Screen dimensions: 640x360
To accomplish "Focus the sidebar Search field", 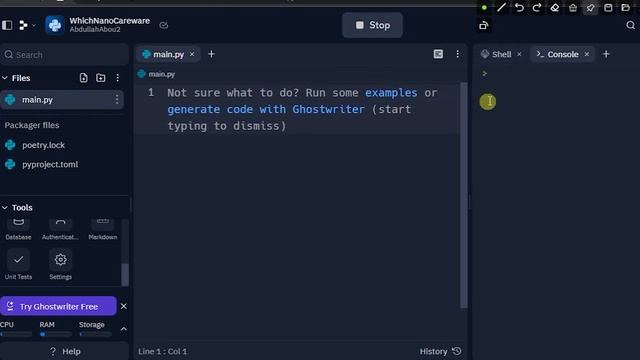I will tap(64, 55).
